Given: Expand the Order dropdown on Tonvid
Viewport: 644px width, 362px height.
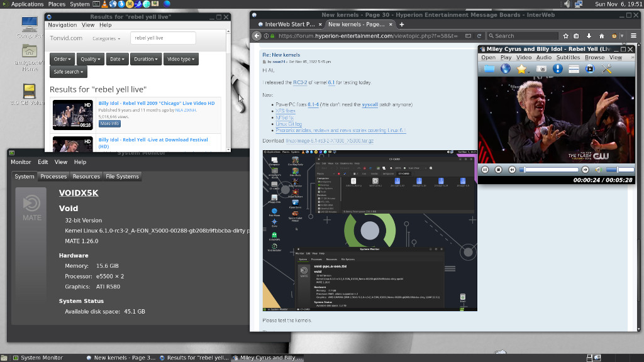Looking at the screenshot, I should point(62,59).
